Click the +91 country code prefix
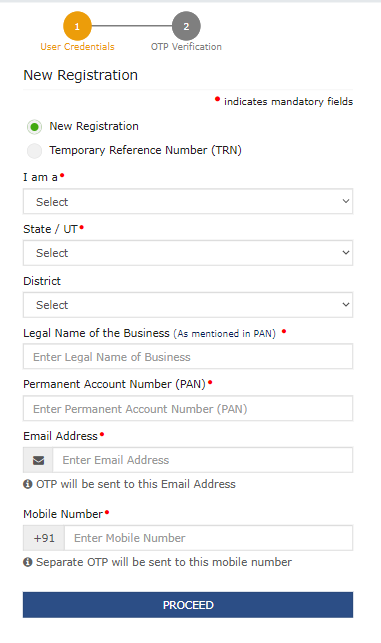The image size is (381, 643). 44,538
